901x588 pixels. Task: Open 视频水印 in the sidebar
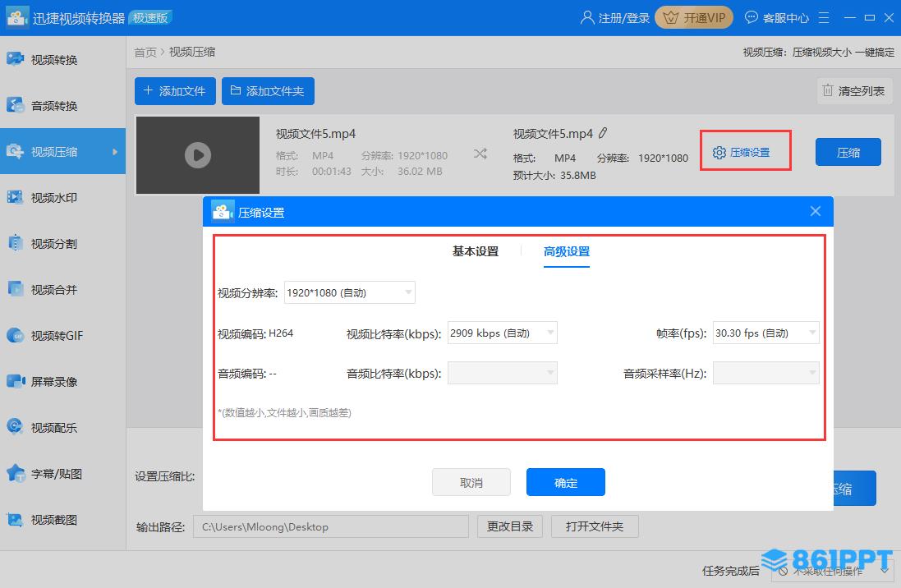pos(62,197)
